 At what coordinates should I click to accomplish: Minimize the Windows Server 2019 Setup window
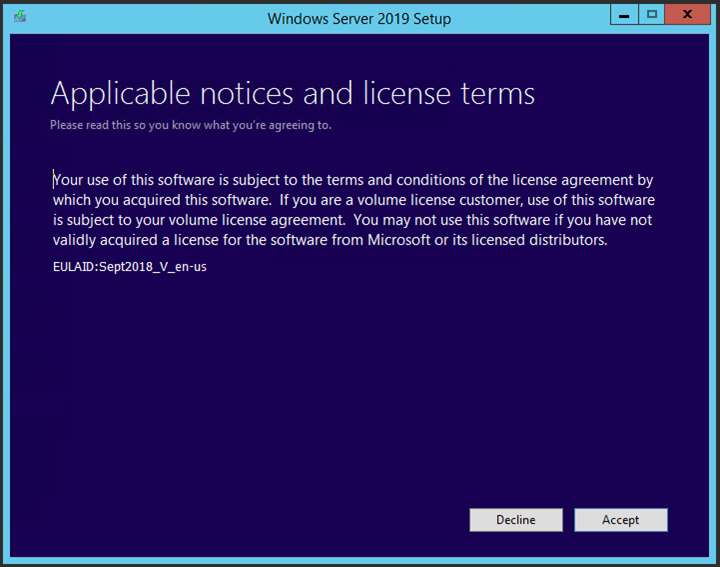(x=624, y=15)
